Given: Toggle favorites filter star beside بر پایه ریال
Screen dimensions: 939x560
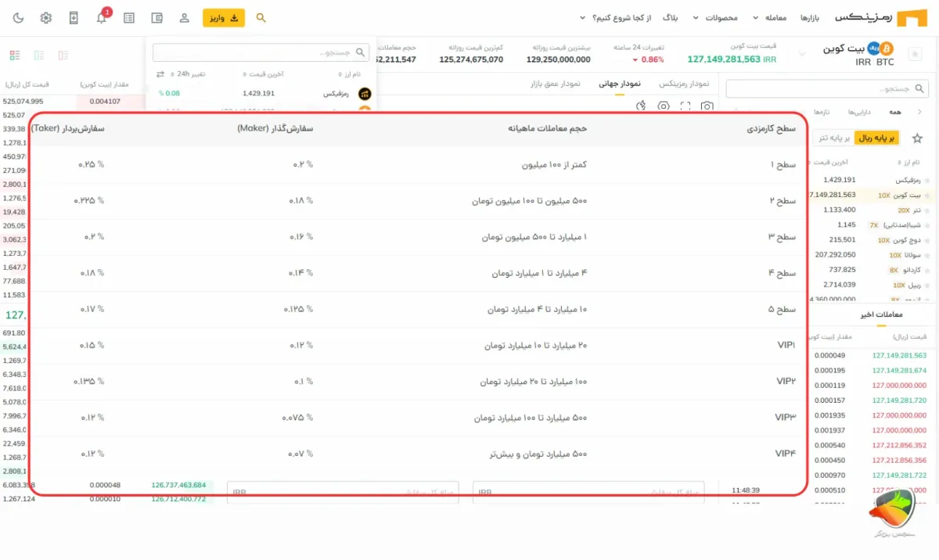Looking at the screenshot, I should click(x=917, y=138).
